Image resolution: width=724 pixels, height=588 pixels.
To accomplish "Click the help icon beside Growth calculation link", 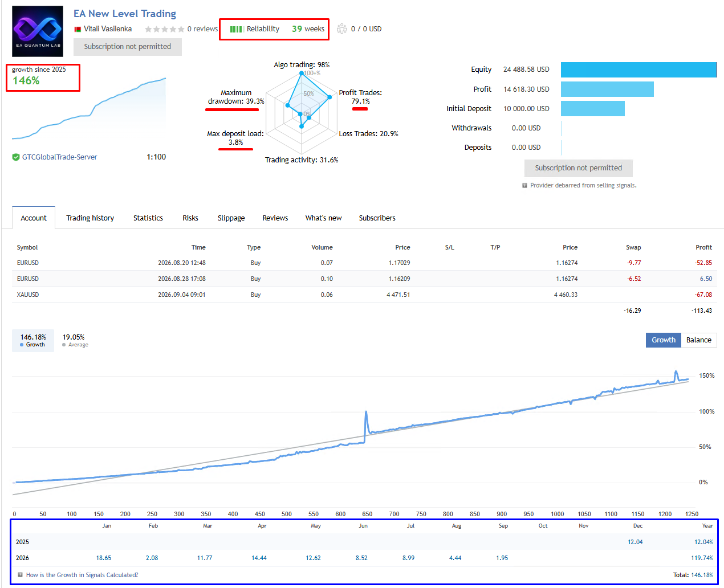I will [21, 575].
